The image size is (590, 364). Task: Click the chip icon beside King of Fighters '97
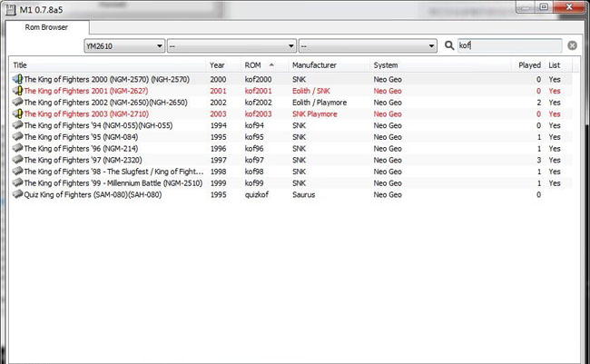tap(17, 160)
